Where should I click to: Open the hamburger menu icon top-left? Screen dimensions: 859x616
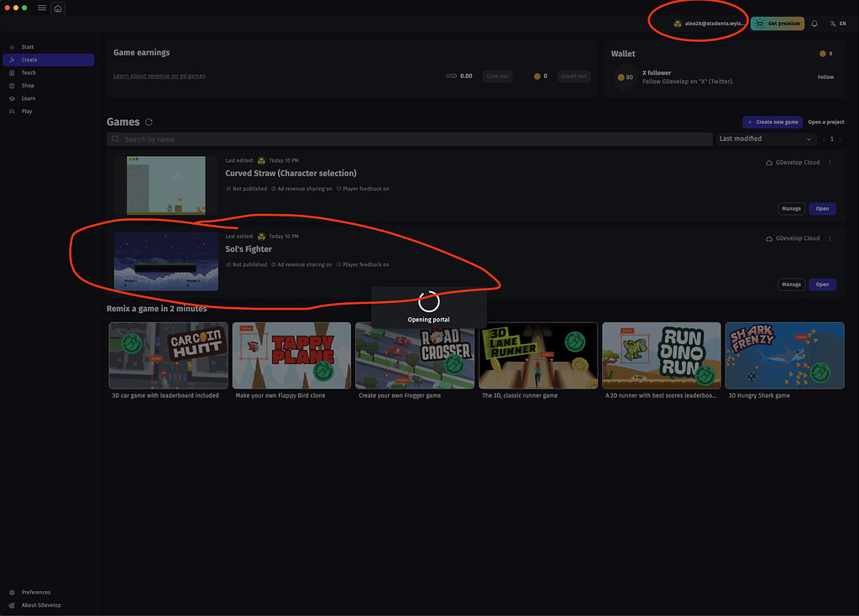tap(41, 8)
